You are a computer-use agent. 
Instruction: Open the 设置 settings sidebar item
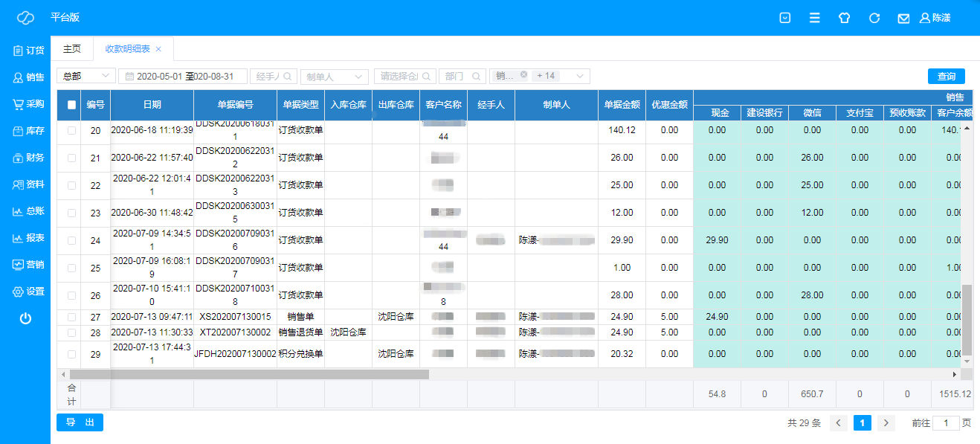click(27, 292)
